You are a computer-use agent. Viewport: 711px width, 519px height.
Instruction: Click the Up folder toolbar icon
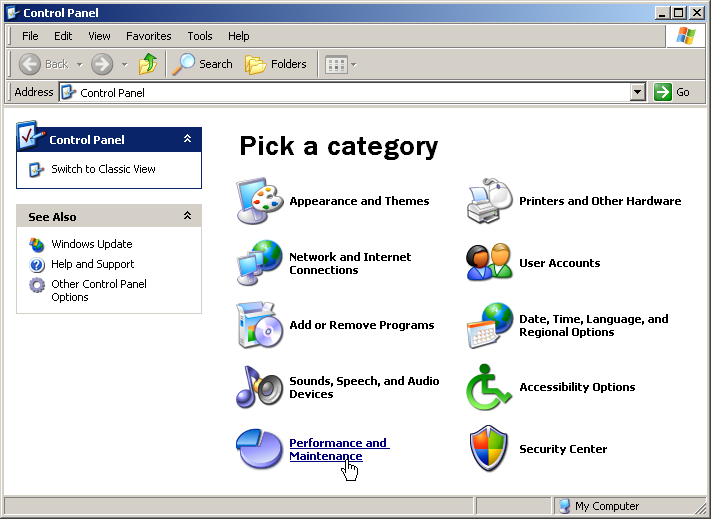(148, 64)
